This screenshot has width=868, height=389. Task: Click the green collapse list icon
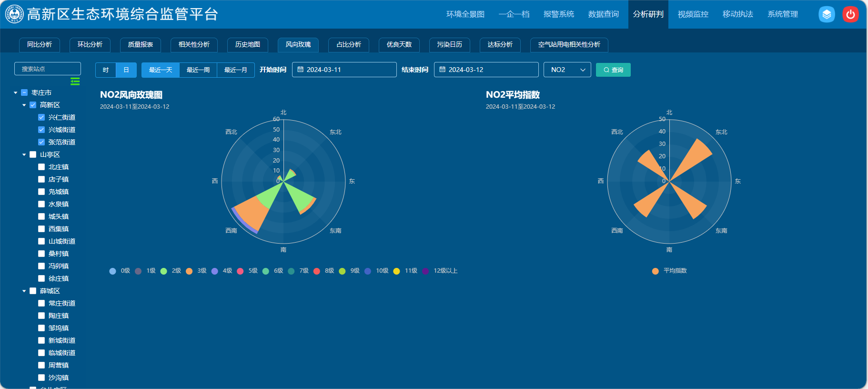click(x=75, y=82)
